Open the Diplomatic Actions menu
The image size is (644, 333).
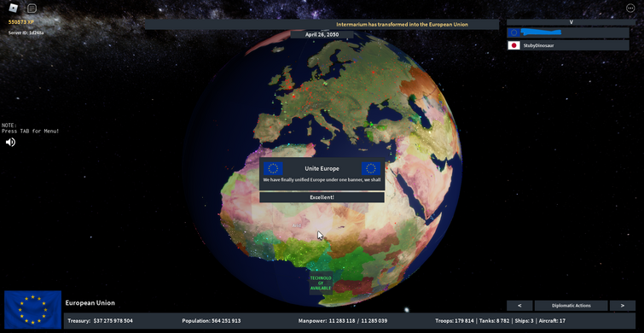point(571,306)
